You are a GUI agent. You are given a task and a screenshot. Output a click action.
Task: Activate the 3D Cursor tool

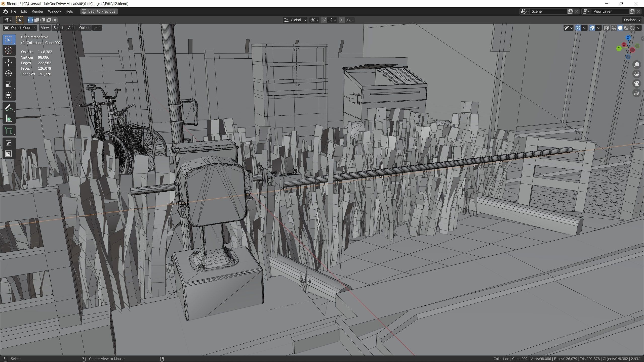click(9, 51)
